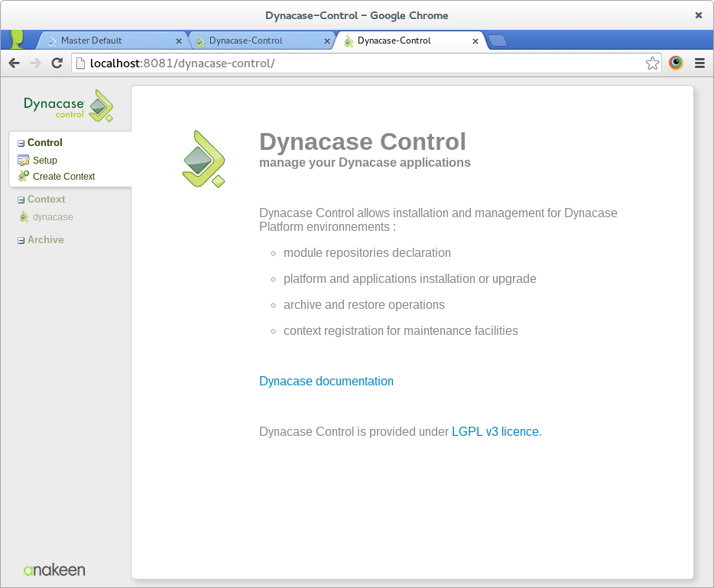Close the middle Dynacase-Control tab
Viewport: 714px width, 588px height.
(x=327, y=41)
